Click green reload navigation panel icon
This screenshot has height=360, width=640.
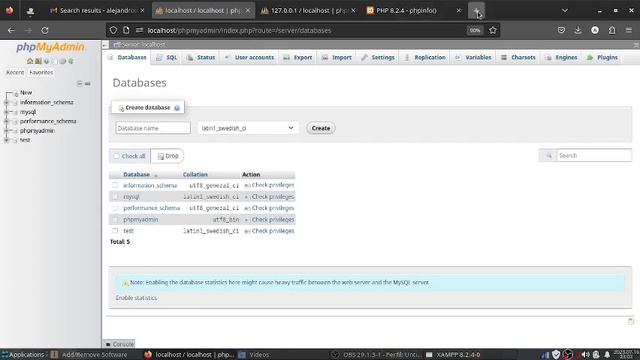(x=71, y=61)
